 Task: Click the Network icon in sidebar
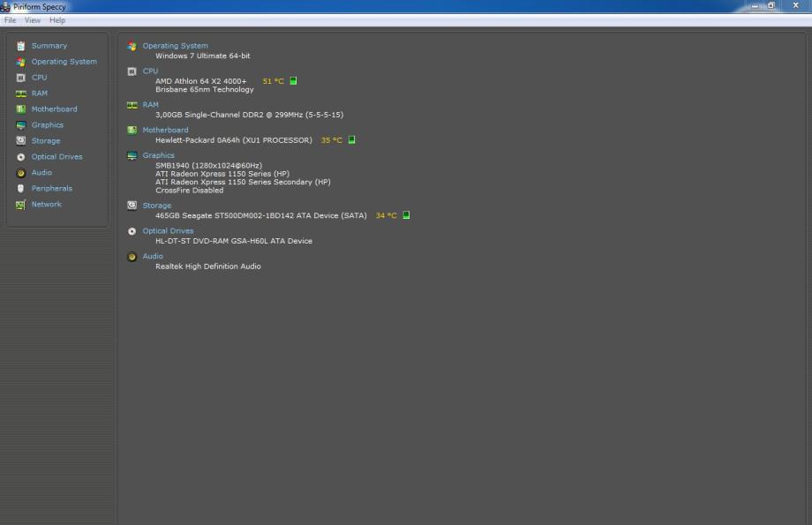(20, 205)
